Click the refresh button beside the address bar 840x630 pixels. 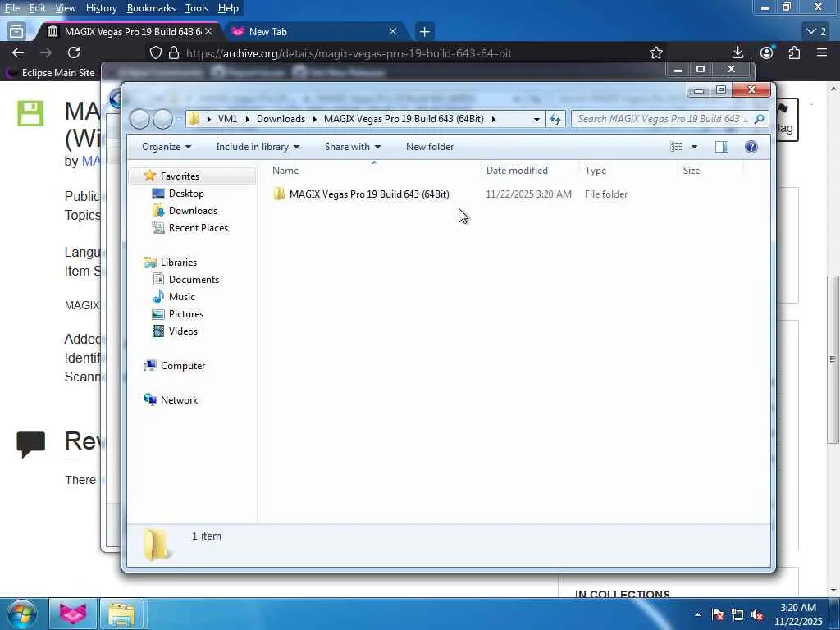point(555,119)
